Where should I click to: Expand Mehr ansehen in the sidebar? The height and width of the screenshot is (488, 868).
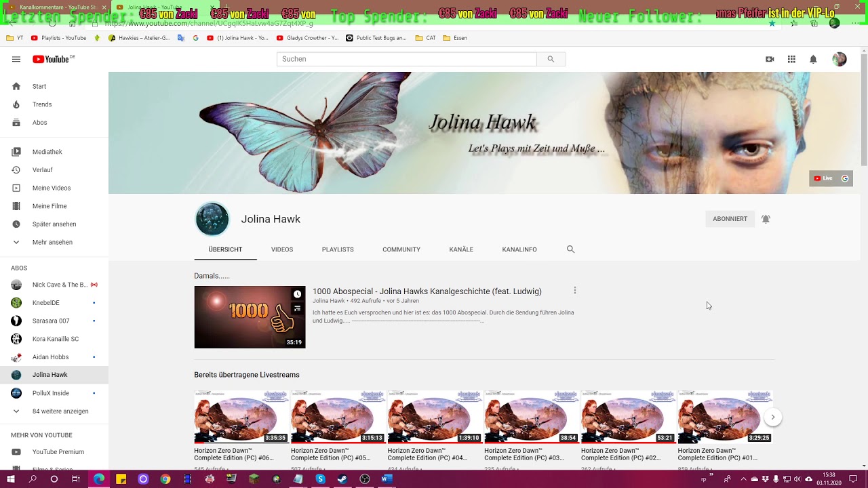click(x=54, y=242)
